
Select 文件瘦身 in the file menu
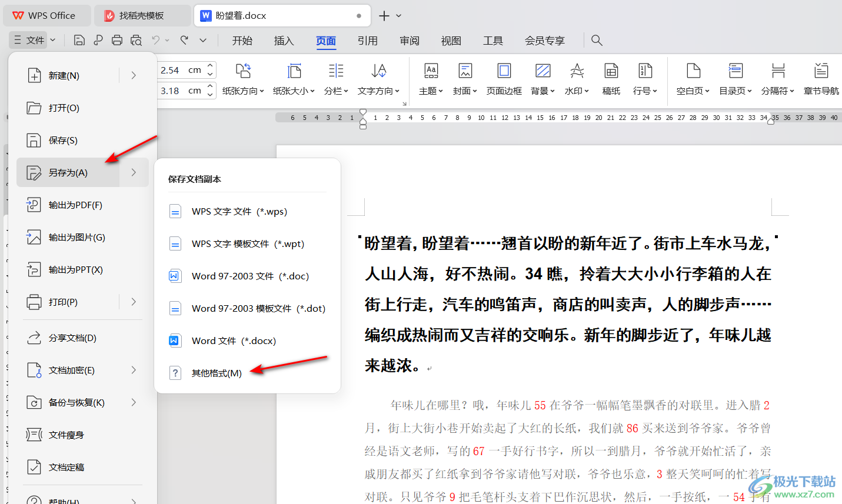pyautogui.click(x=82, y=435)
